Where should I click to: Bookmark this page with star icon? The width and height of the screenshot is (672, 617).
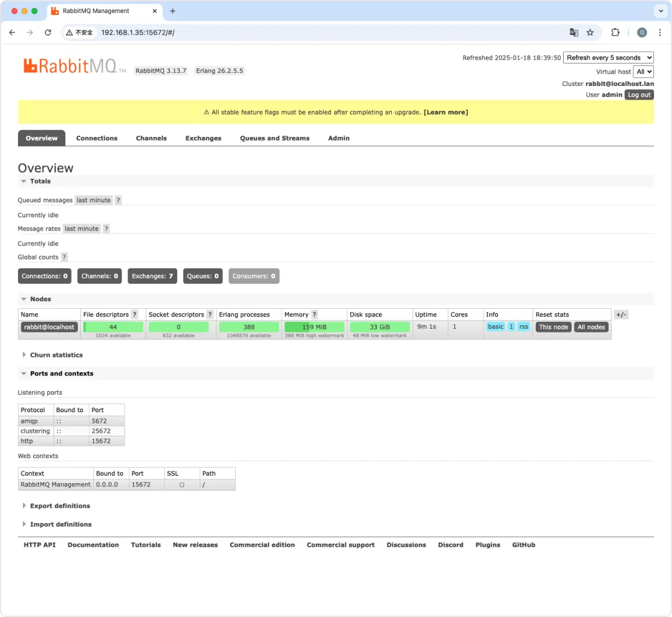coord(590,32)
